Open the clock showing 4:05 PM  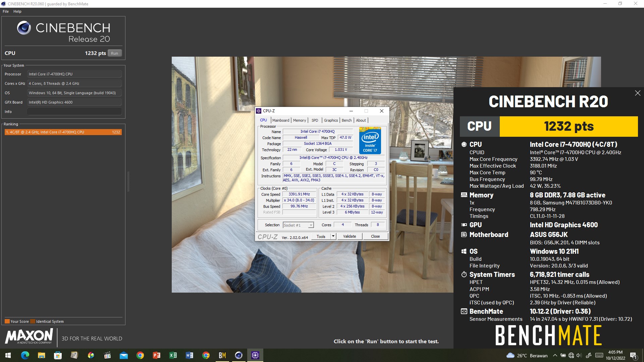[x=615, y=355]
